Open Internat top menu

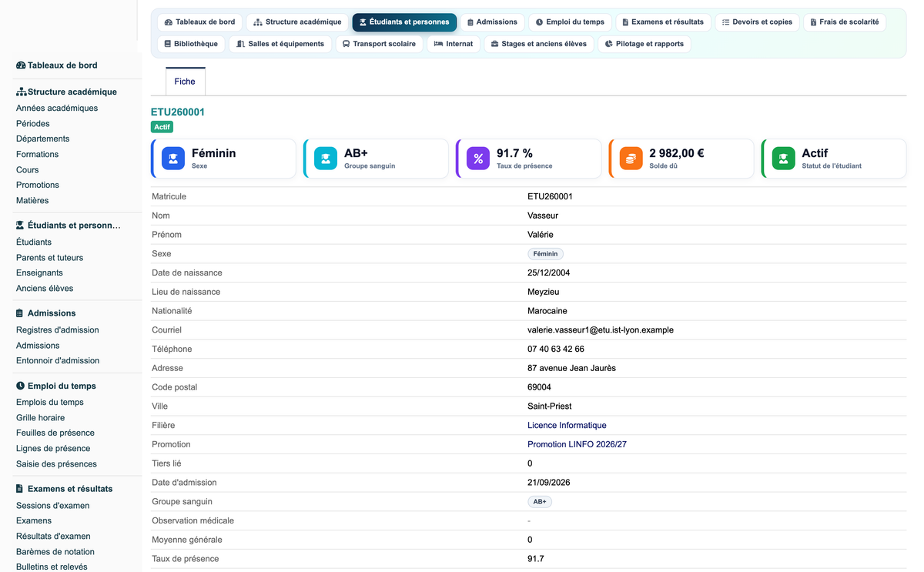click(x=454, y=44)
